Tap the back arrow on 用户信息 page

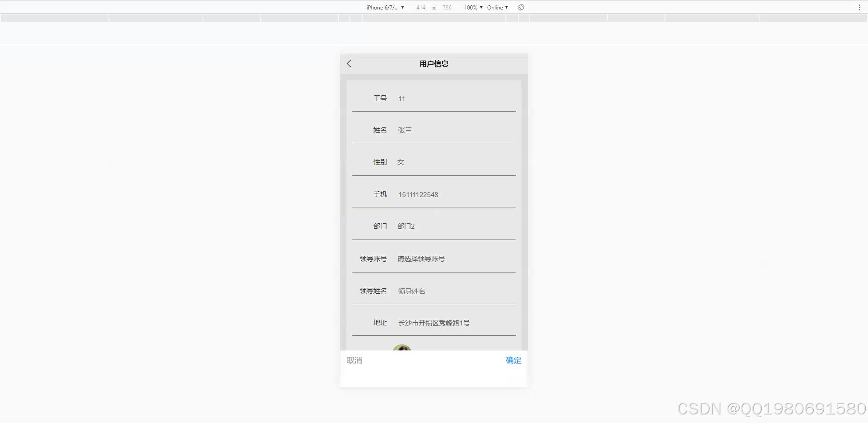click(x=349, y=64)
